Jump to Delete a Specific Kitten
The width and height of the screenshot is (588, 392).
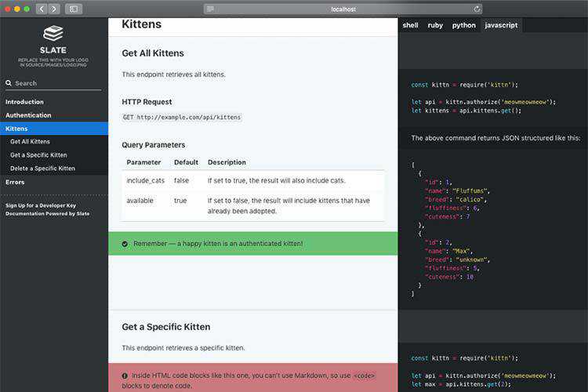[42, 169]
